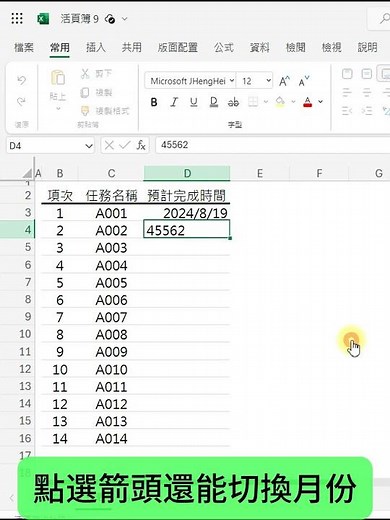Switch to the 公式 (Formulas) tab

(224, 48)
